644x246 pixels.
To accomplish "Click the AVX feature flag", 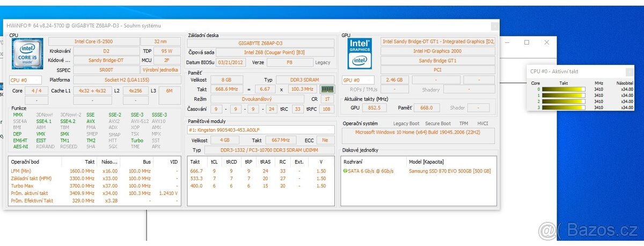I will pyautogui.click(x=91, y=121).
